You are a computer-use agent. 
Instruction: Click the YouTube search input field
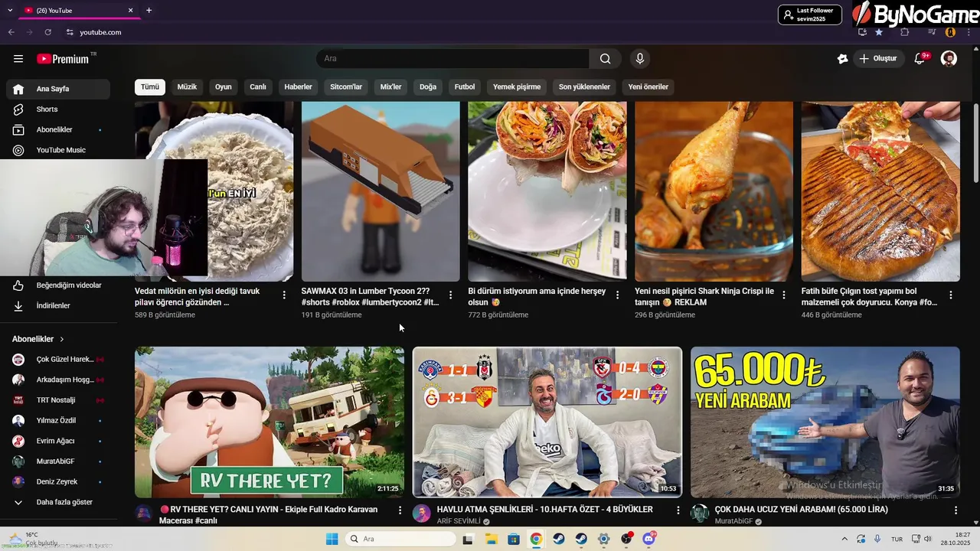point(452,59)
